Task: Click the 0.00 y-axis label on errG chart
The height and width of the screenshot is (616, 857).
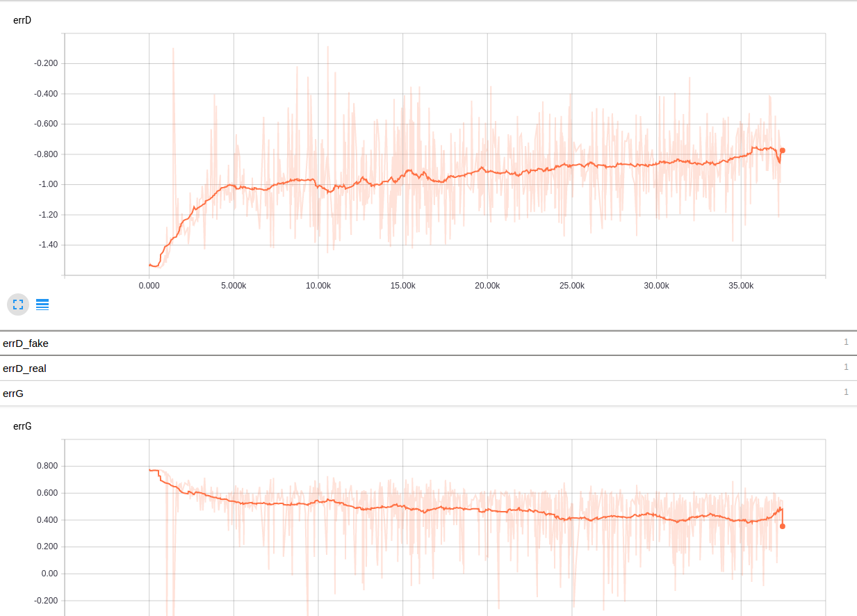Action: point(49,574)
